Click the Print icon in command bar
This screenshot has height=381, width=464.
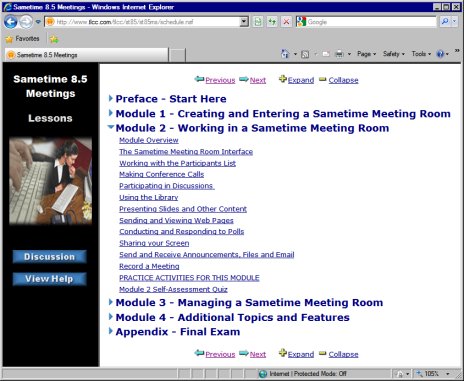339,54
